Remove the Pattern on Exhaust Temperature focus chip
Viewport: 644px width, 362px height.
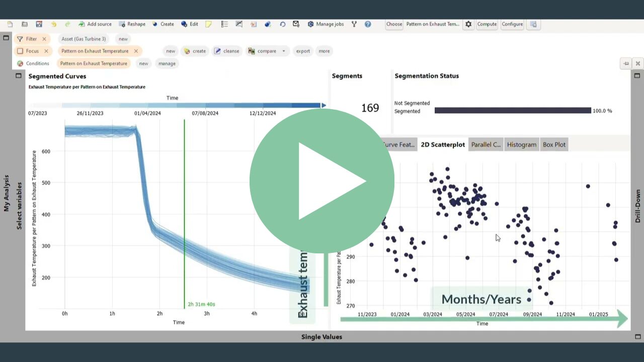[136, 51]
